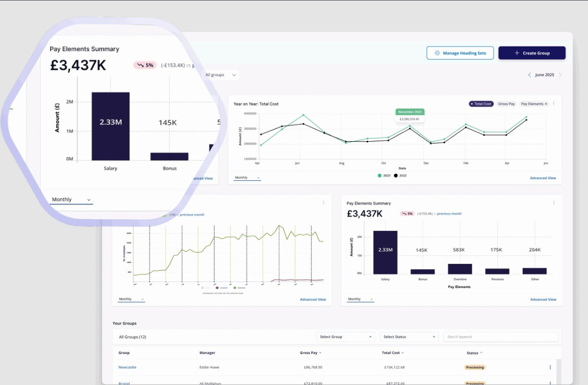Open Manage Heading Sets

(460, 53)
